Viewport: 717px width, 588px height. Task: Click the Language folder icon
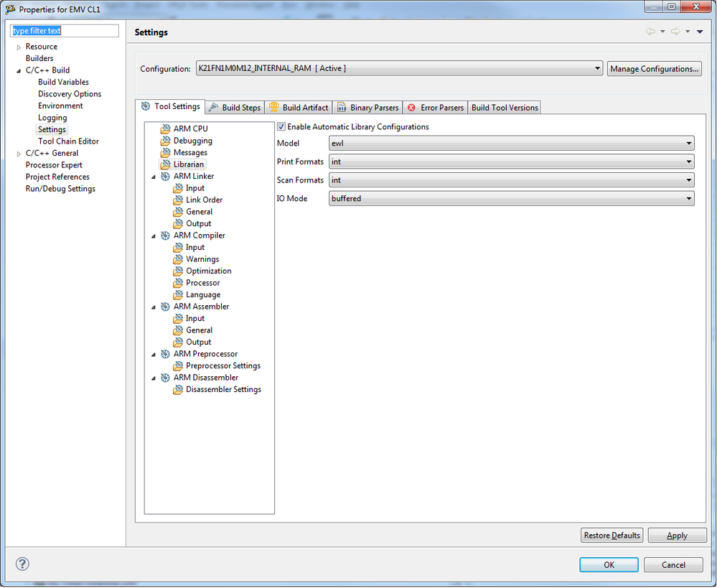coord(178,295)
